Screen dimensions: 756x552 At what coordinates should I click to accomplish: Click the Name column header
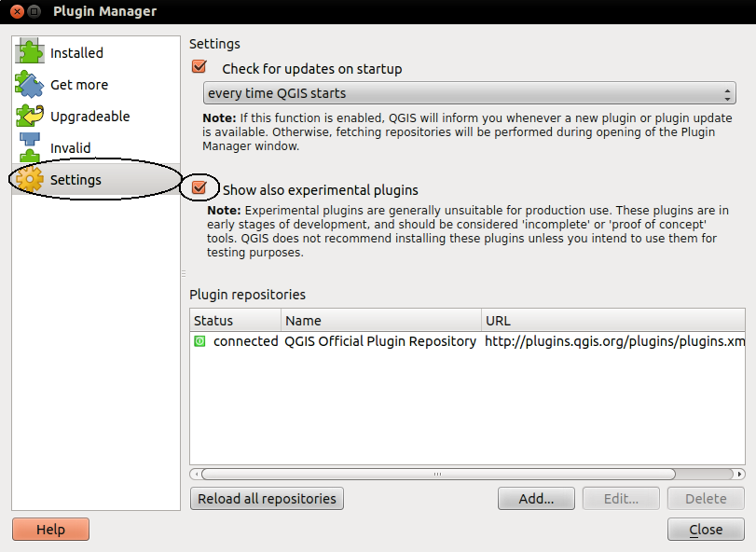click(x=381, y=321)
